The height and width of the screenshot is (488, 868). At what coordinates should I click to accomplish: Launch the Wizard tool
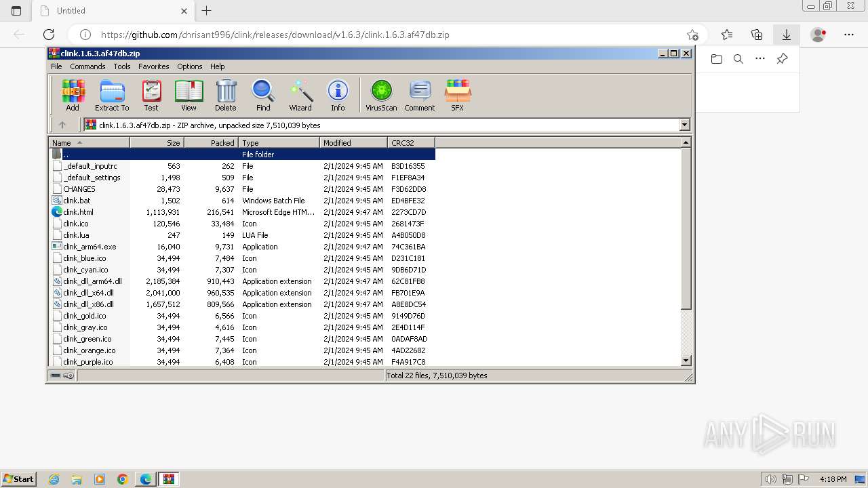300,96
